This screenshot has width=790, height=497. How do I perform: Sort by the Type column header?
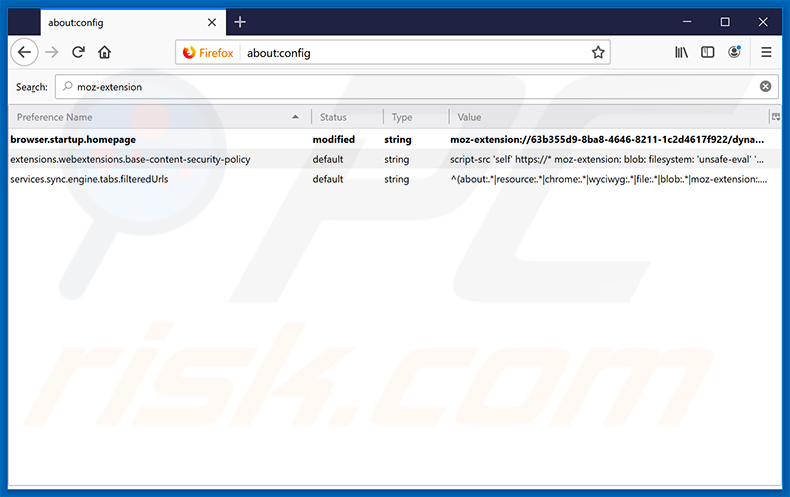416,117
